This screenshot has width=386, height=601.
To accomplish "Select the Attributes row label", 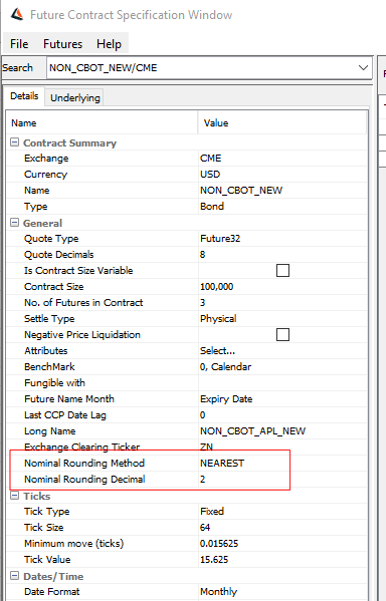I will (46, 351).
